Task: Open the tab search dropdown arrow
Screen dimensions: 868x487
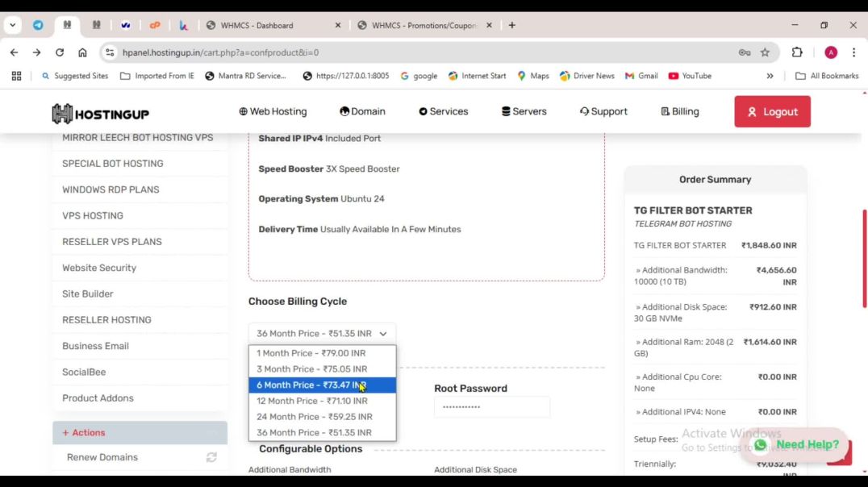Action: [x=12, y=26]
